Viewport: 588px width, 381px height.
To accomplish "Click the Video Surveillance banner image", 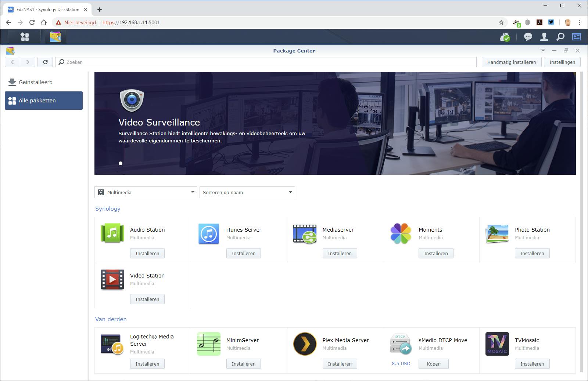I will (335, 123).
